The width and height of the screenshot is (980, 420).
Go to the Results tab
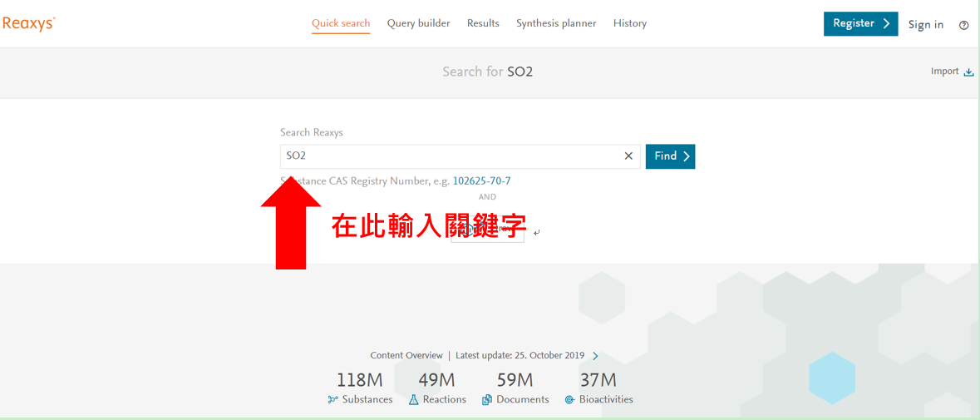click(x=483, y=24)
